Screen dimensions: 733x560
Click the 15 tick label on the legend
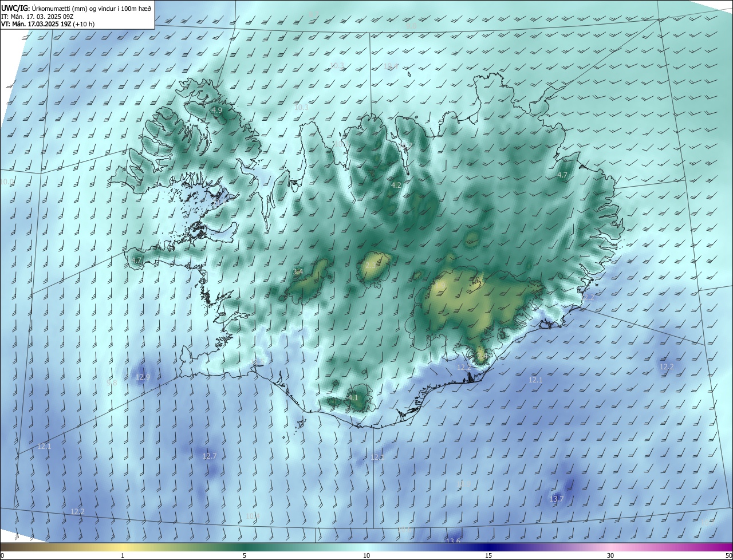[x=488, y=555]
